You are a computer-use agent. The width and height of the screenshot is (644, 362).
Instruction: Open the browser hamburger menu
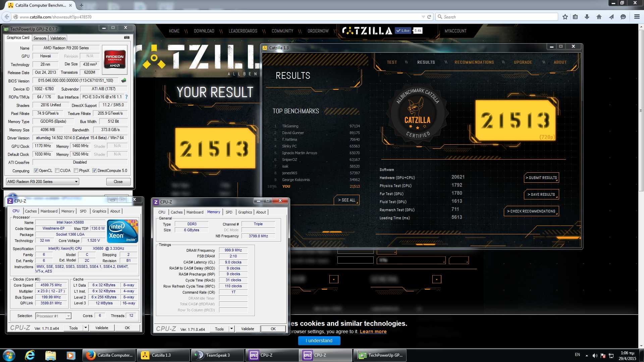pos(637,17)
